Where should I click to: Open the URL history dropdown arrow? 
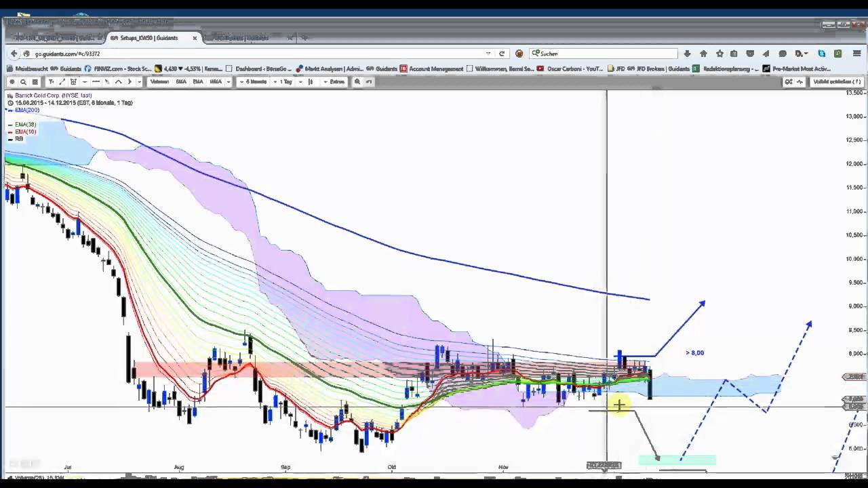488,54
